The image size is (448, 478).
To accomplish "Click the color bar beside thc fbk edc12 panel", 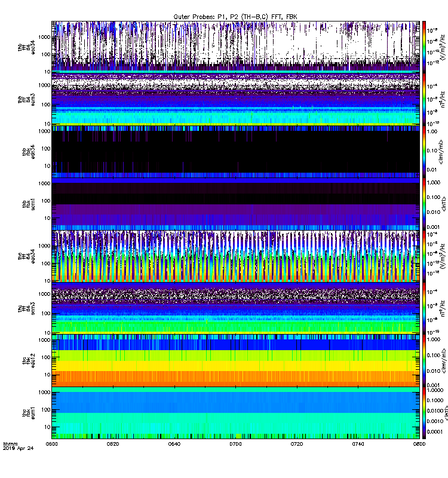I will (x=424, y=360).
